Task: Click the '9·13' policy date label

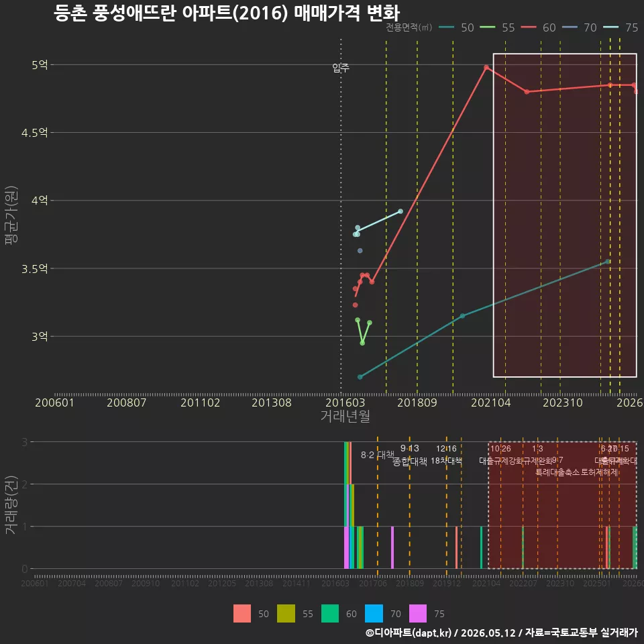Action: coord(409,448)
